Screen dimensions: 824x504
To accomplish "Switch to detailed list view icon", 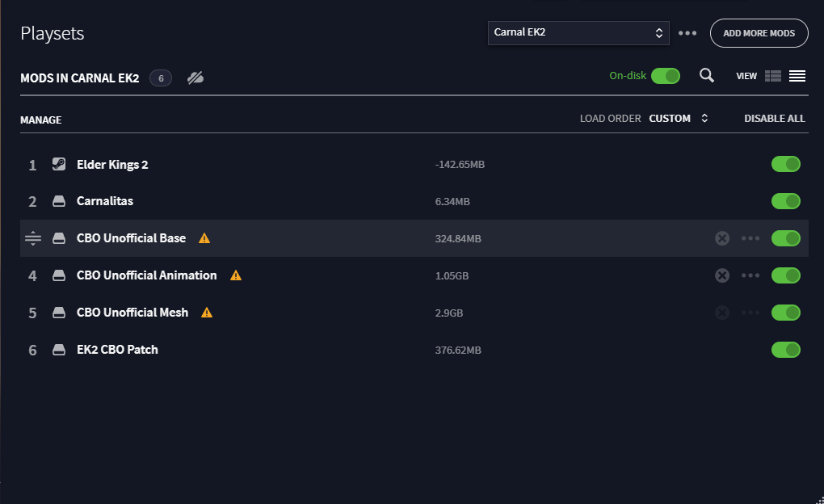I will [x=773, y=76].
